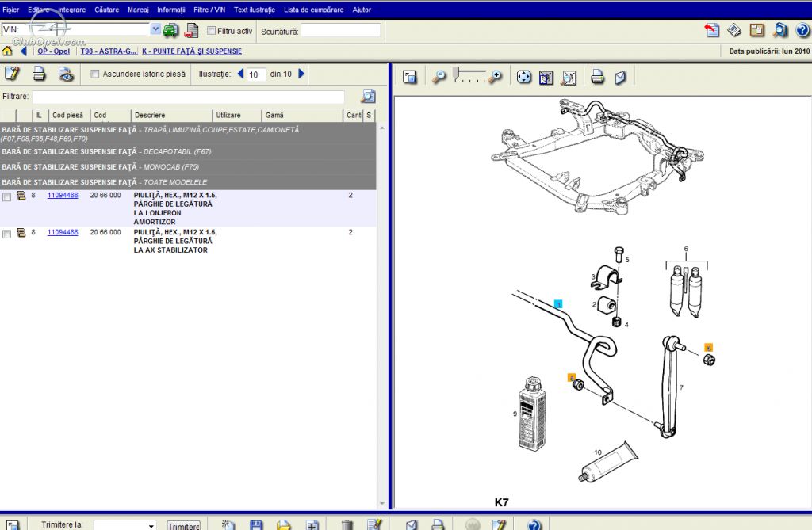This screenshot has width=812, height=530.
Task: Delete with the trash can icon in bottom toolbar
Action: pos(347,524)
